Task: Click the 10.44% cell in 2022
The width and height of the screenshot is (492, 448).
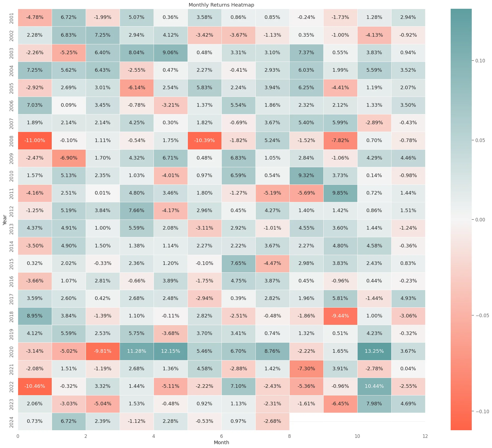Action: [x=374, y=386]
